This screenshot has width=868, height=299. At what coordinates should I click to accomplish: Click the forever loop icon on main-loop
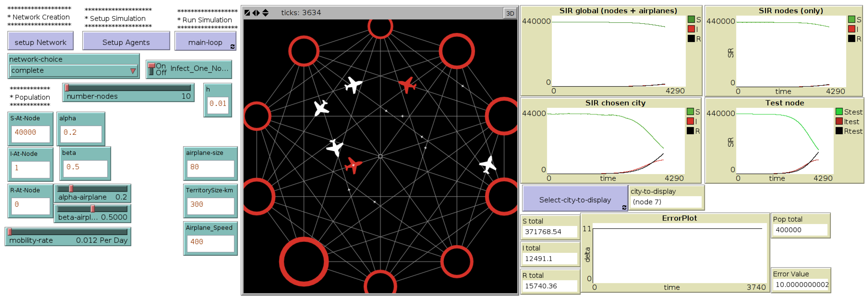pos(233,47)
